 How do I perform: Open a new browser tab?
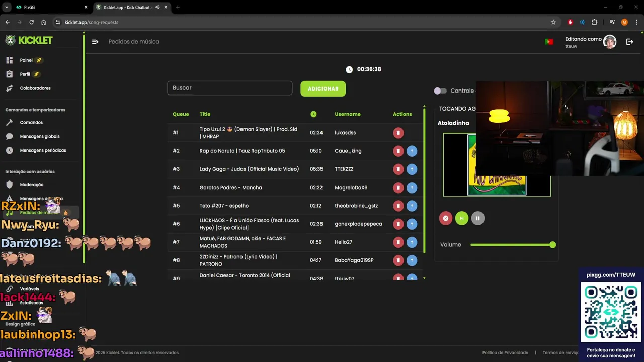click(178, 7)
